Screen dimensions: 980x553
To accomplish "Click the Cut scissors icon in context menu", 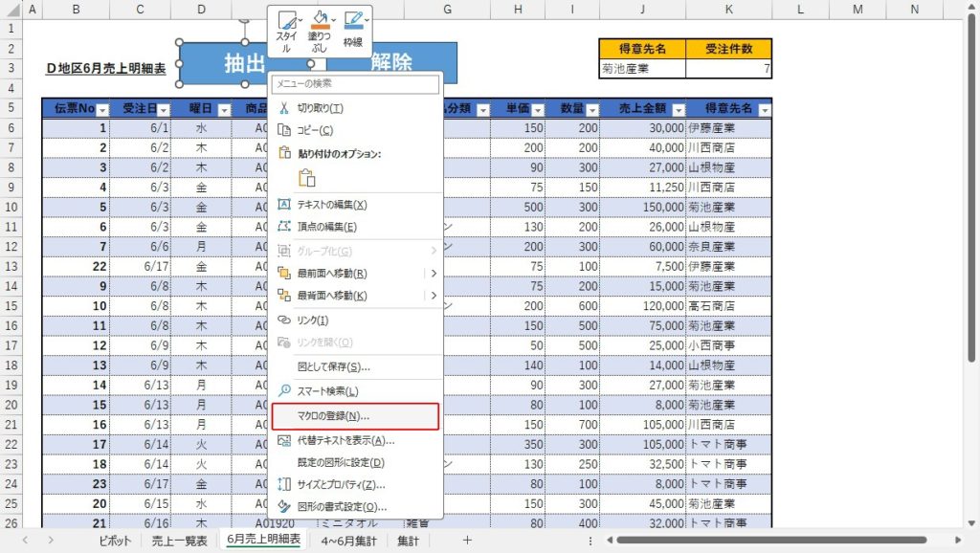I will point(283,108).
